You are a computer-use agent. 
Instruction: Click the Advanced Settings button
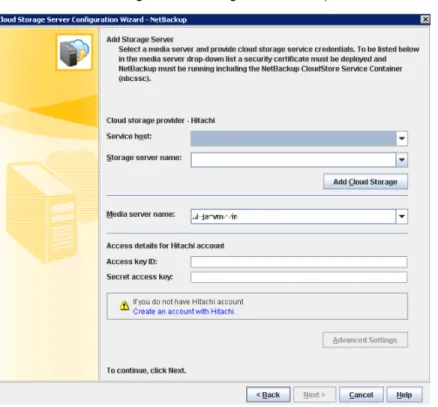[x=365, y=340]
